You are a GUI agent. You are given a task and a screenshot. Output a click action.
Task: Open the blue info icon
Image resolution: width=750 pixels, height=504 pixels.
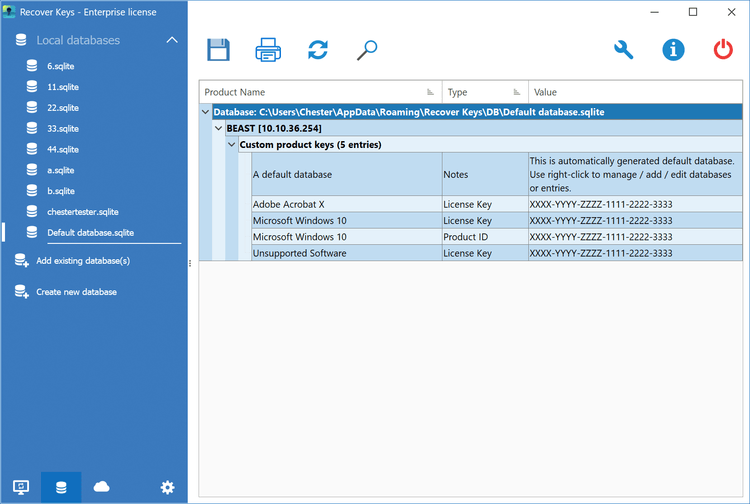click(673, 50)
